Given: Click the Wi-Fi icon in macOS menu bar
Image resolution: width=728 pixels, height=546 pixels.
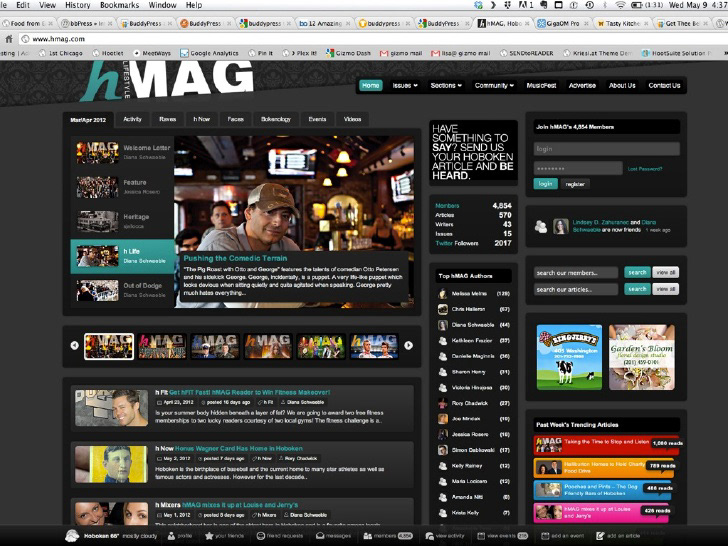Looking at the screenshot, I should point(620,5).
